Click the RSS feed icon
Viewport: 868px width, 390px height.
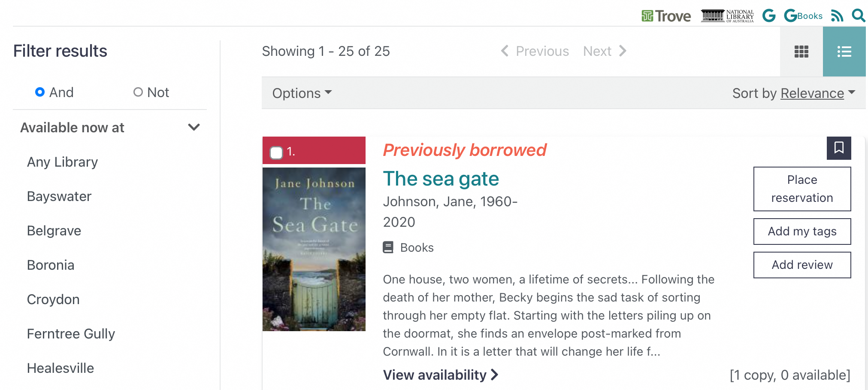coord(837,16)
